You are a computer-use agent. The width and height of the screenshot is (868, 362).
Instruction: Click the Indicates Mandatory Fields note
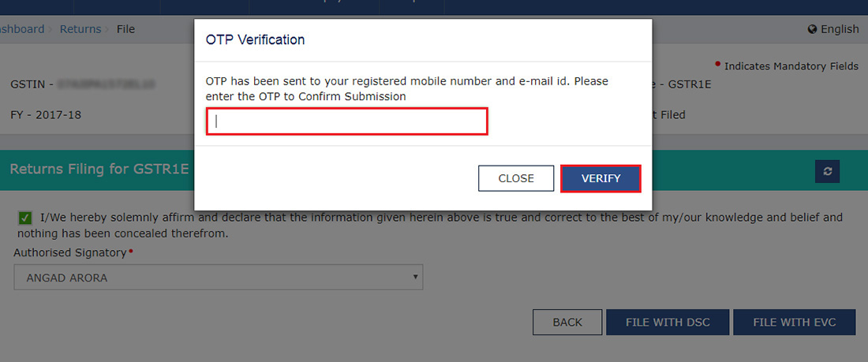tap(791, 66)
